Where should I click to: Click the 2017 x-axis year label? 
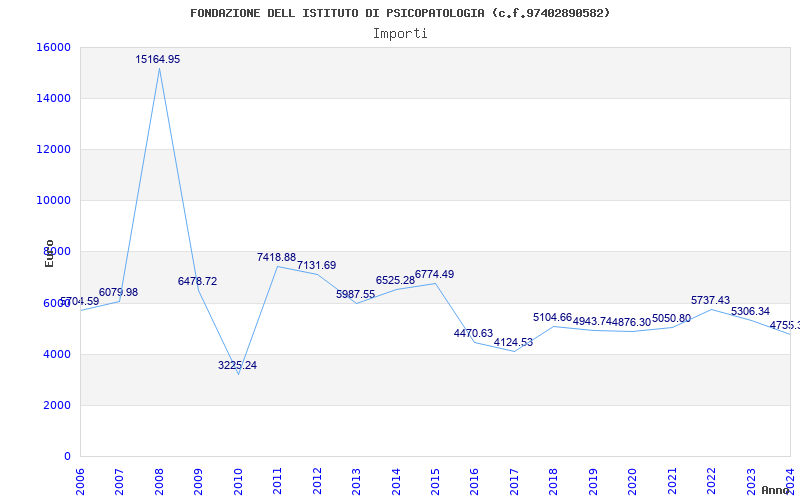[x=515, y=481]
